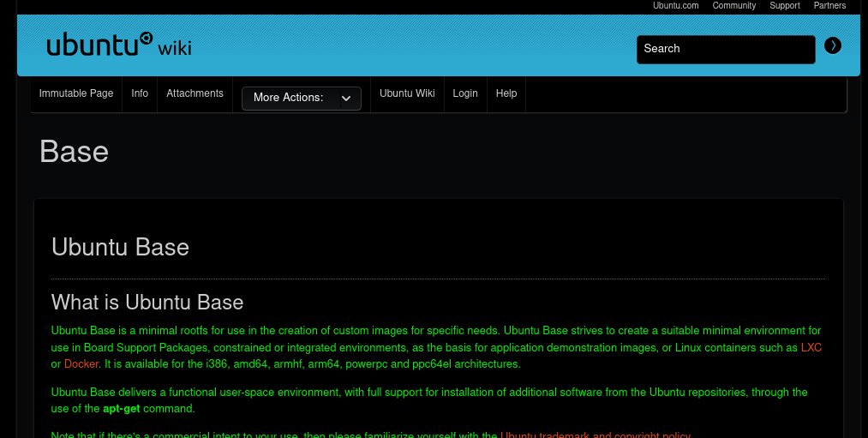Follow the Docker link
Screen dimensions: 868x438
click(x=81, y=364)
